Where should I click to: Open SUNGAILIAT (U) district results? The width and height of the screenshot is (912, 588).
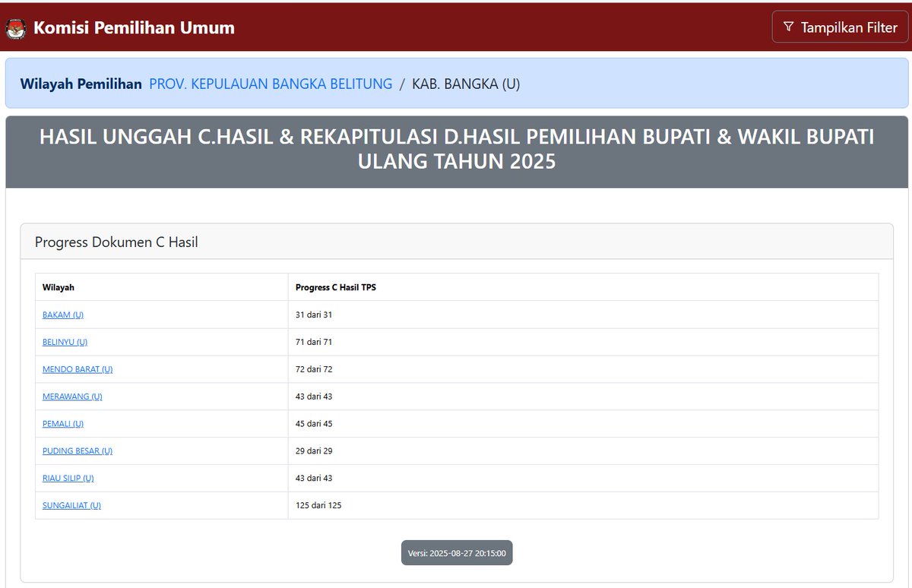click(x=71, y=505)
